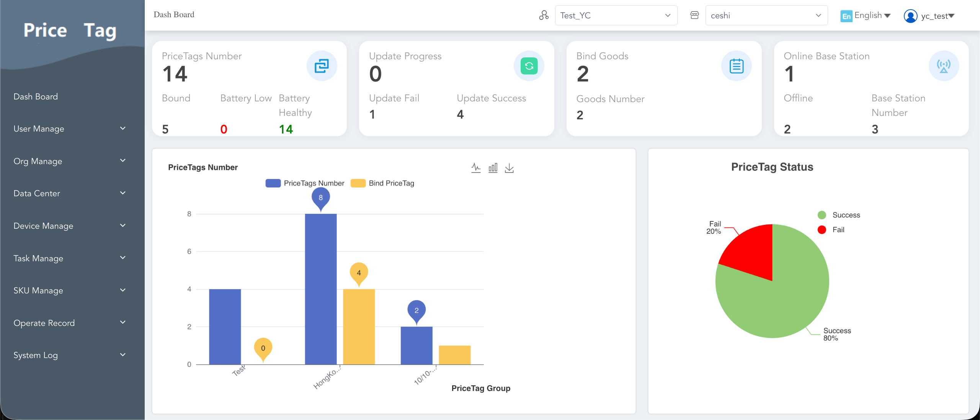The height and width of the screenshot is (420, 980).
Task: Click the marker pin labeled 8
Action: [x=321, y=198]
